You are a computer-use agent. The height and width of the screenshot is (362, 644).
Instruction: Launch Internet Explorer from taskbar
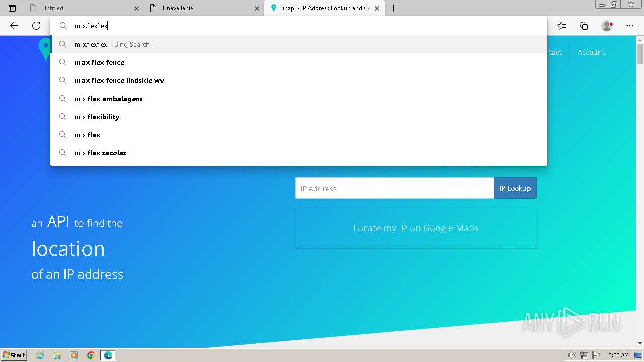click(40, 355)
